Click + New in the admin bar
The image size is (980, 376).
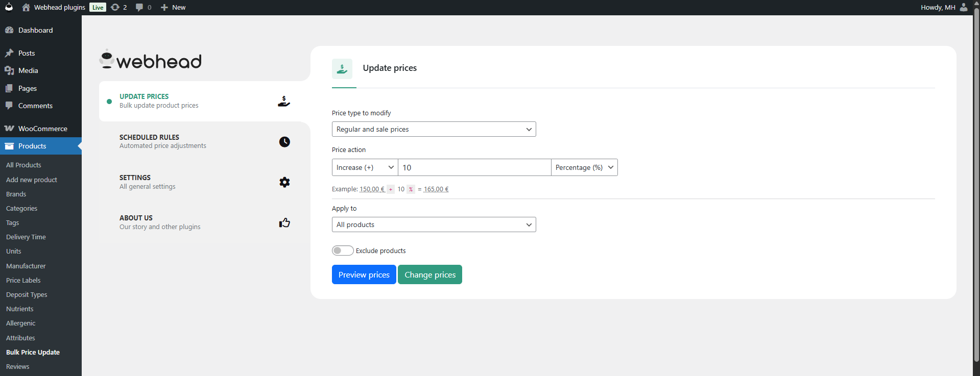click(x=173, y=7)
